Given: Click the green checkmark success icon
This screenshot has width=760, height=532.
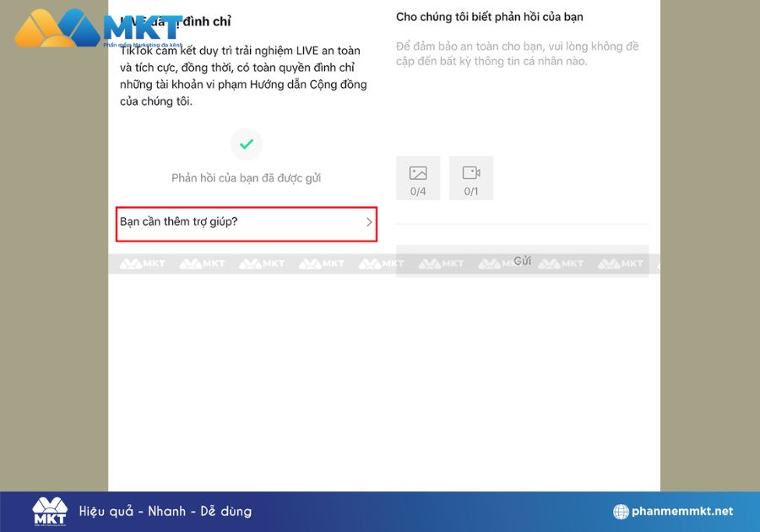Looking at the screenshot, I should (x=246, y=144).
